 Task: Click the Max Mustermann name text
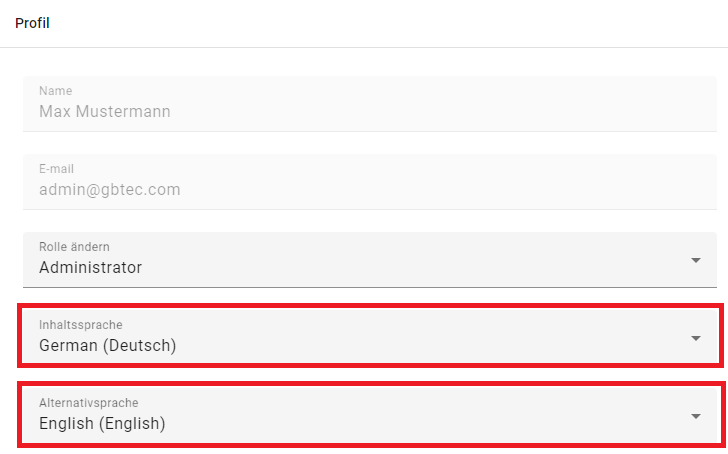(x=104, y=112)
